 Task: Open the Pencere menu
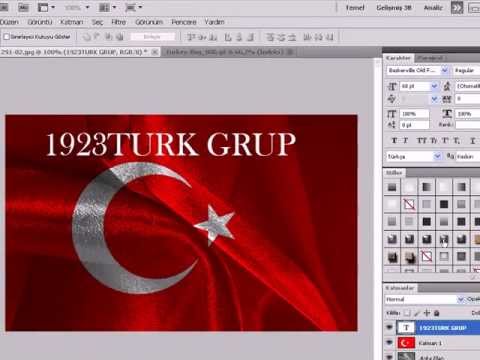click(184, 22)
